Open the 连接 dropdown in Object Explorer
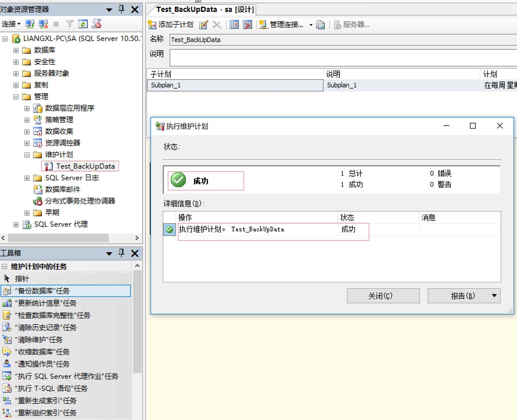517x420 pixels. tap(11, 24)
